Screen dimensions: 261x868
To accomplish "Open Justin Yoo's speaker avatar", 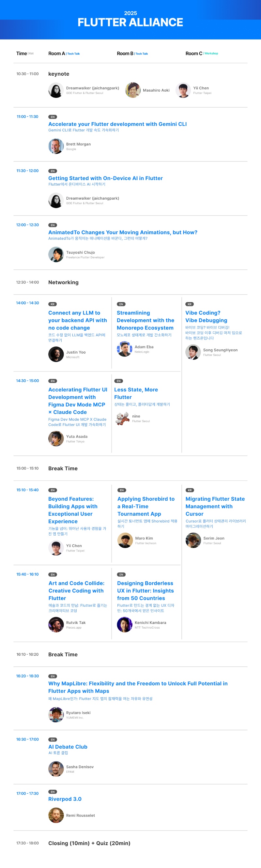I will 56,354.
